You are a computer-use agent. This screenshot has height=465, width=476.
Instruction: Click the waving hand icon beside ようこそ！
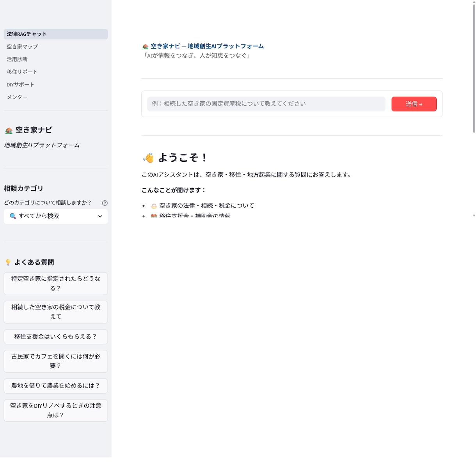coord(148,158)
